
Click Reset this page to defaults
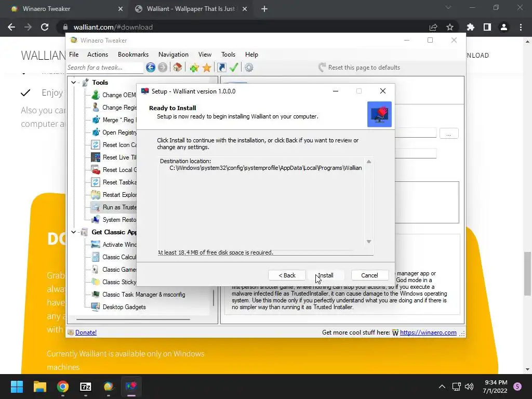pos(360,68)
